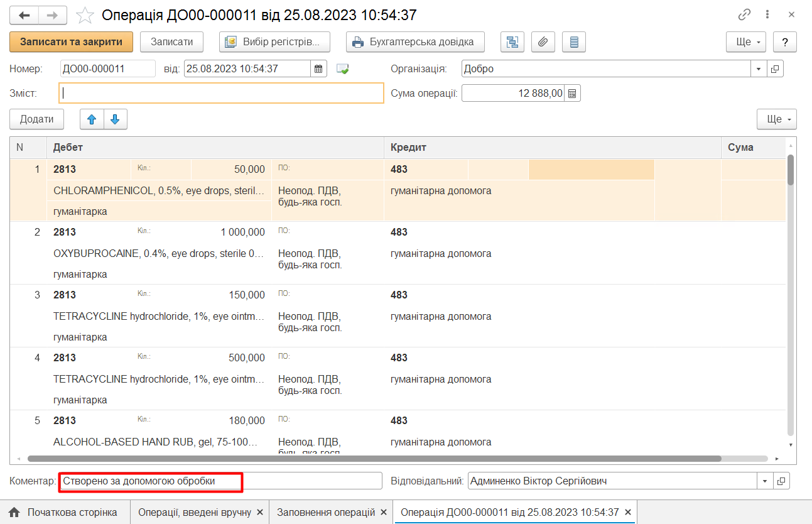This screenshot has width=812, height=524.
Task: Click the vertical scrollbar of the entries table
Action: click(791, 170)
